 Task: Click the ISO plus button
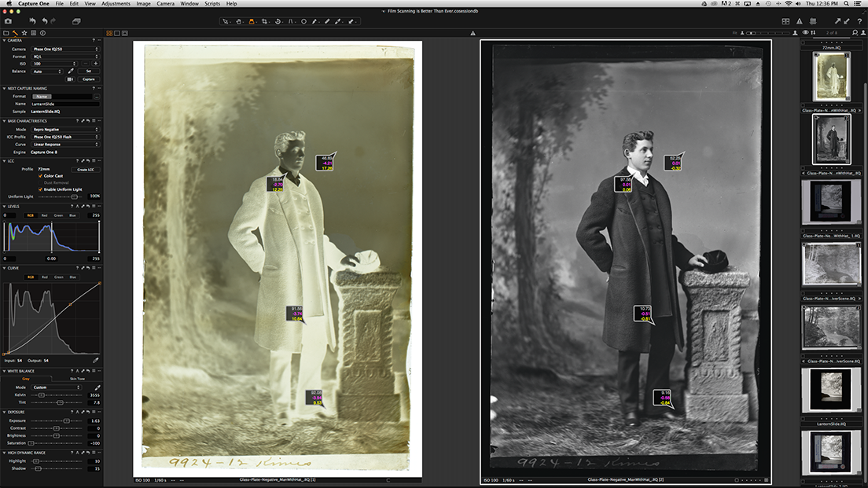95,64
